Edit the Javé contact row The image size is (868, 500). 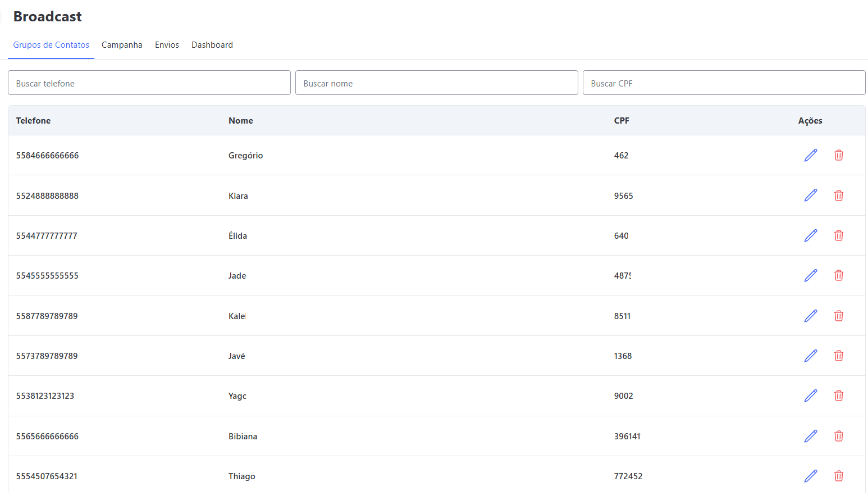point(810,356)
